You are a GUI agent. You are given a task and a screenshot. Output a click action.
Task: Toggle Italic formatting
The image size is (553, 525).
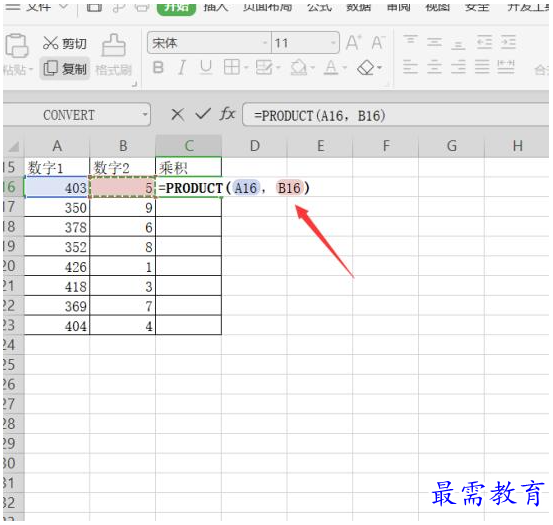182,67
